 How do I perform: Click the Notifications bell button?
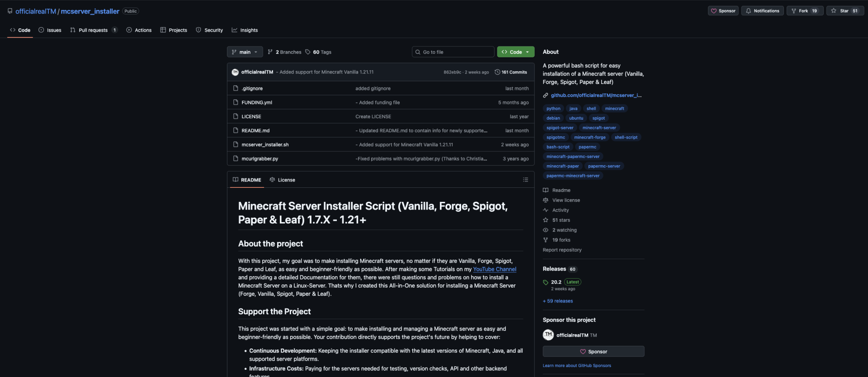[762, 11]
